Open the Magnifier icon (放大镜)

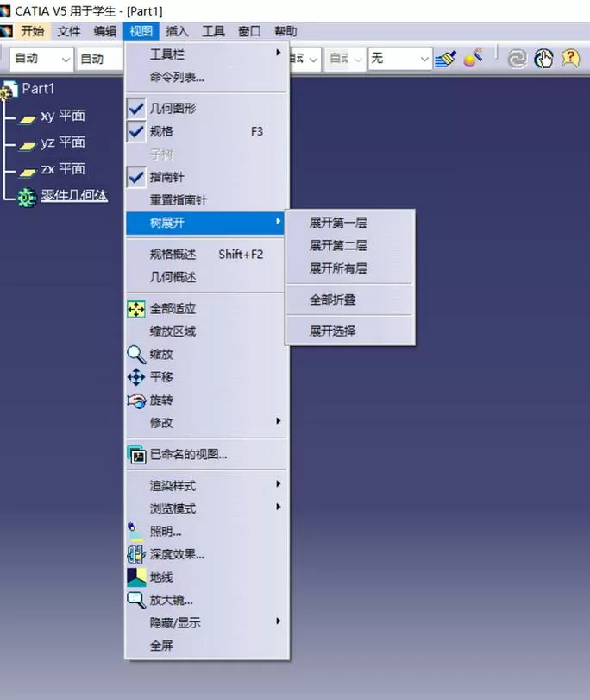click(x=136, y=600)
